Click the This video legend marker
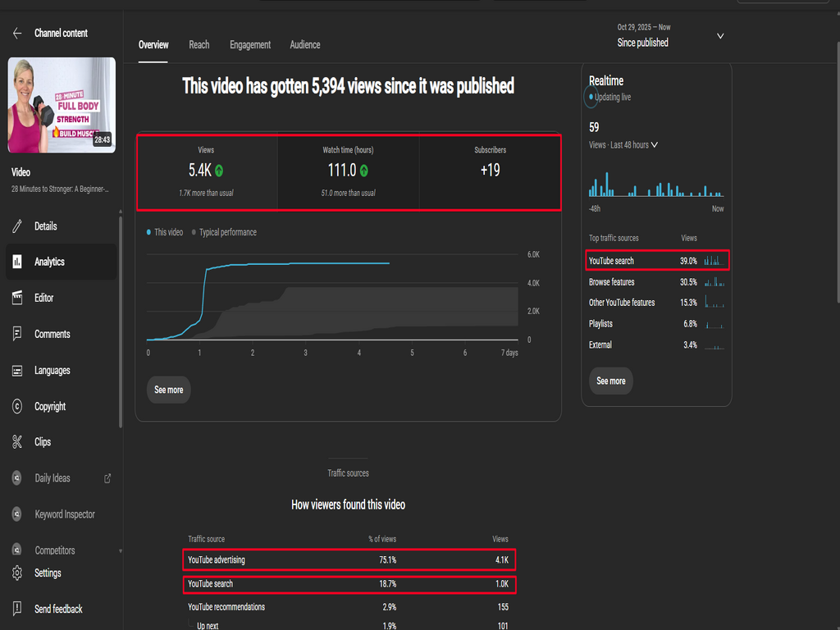 tap(148, 232)
